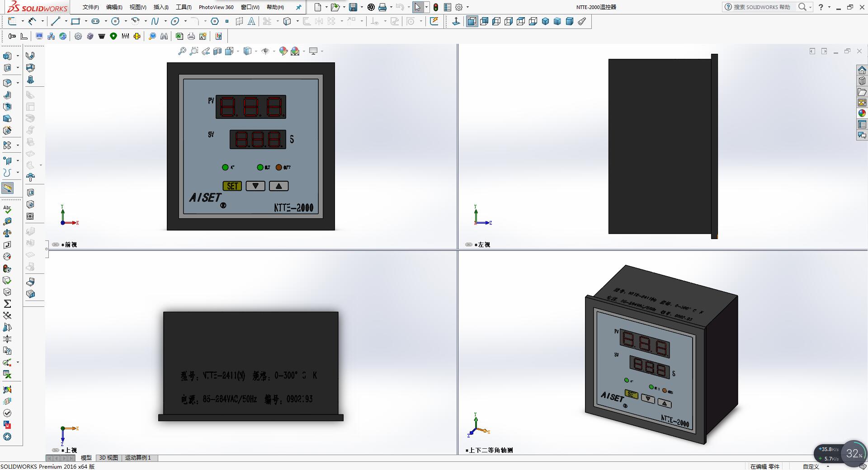Open the Spline tool dropdown arrow
The height and width of the screenshot is (470, 868).
[165, 21]
